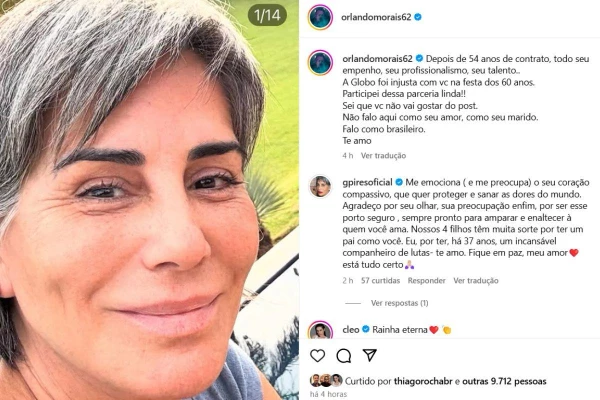The height and width of the screenshot is (400, 600).
Task: Open thiagorochabr profile from likes line
Action: tap(423, 381)
